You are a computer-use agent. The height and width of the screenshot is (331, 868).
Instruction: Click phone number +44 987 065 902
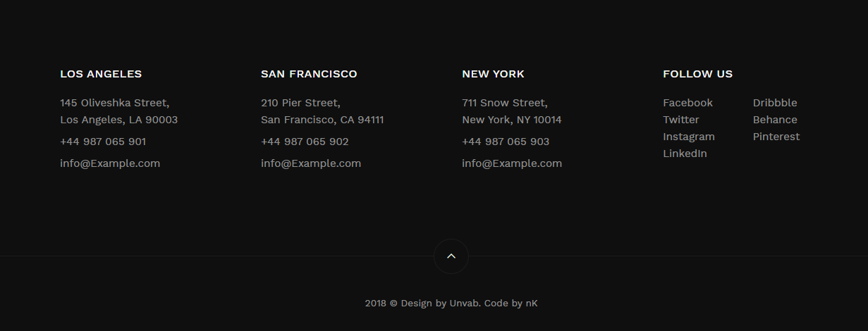(x=305, y=142)
